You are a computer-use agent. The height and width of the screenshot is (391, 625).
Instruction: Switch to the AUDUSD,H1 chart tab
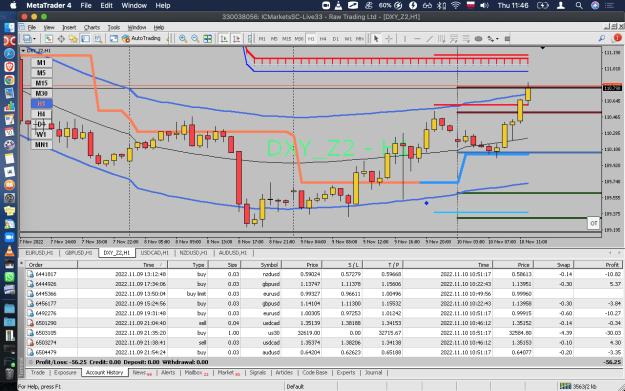233,253
